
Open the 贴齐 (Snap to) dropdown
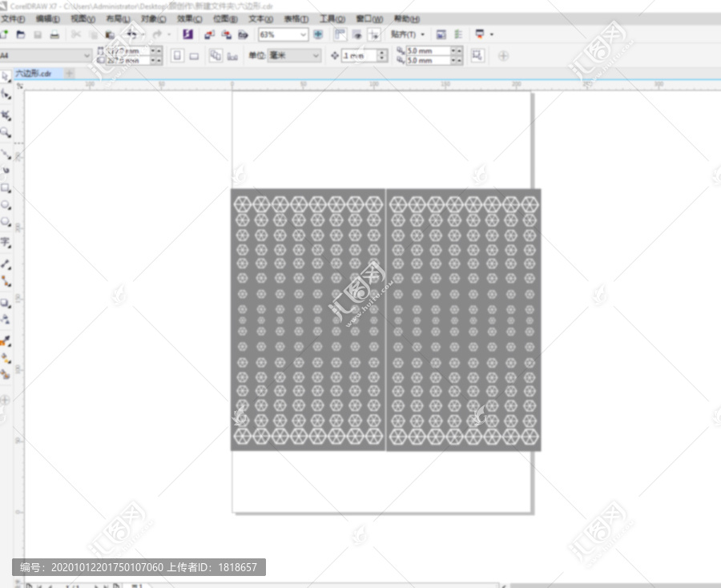click(x=408, y=34)
